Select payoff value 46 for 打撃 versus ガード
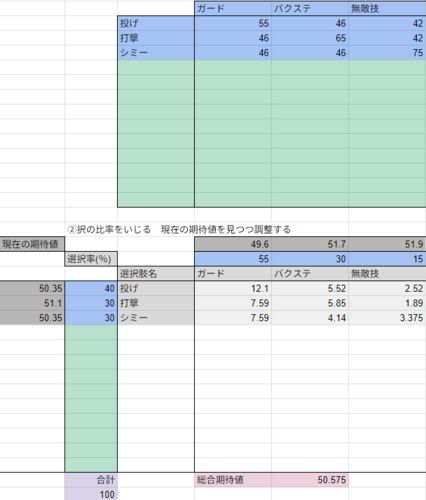Screen dimensions: 426x500 point(233,38)
